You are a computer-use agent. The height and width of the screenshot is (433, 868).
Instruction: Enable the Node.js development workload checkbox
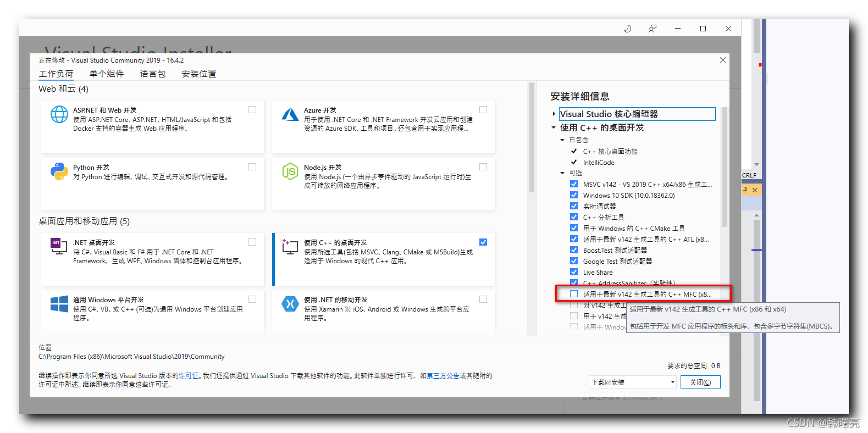pos(483,167)
